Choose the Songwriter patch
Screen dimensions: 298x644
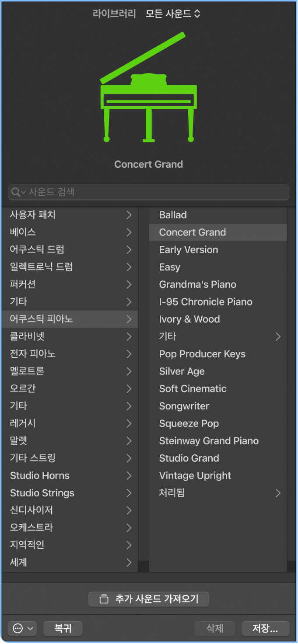pyautogui.click(x=218, y=406)
